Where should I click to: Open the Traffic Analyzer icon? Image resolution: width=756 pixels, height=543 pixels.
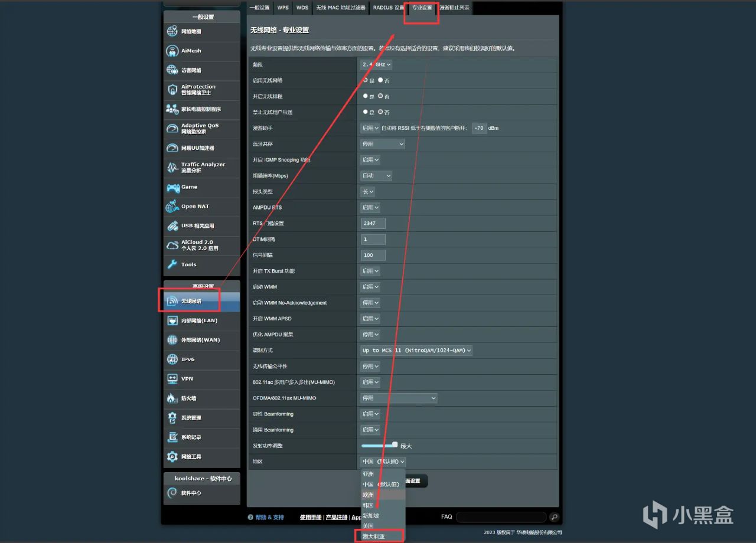[172, 168]
